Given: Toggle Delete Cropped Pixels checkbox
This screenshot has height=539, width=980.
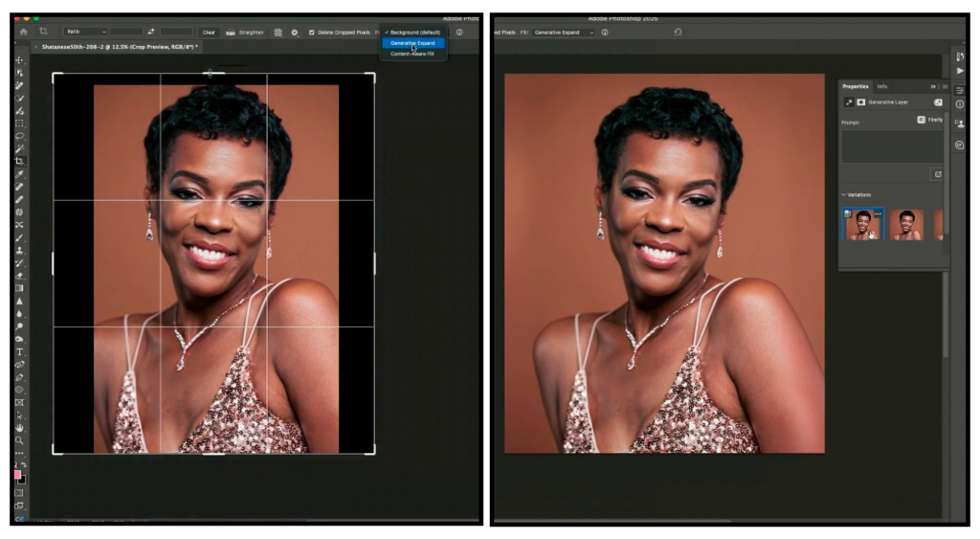Looking at the screenshot, I should click(x=311, y=33).
